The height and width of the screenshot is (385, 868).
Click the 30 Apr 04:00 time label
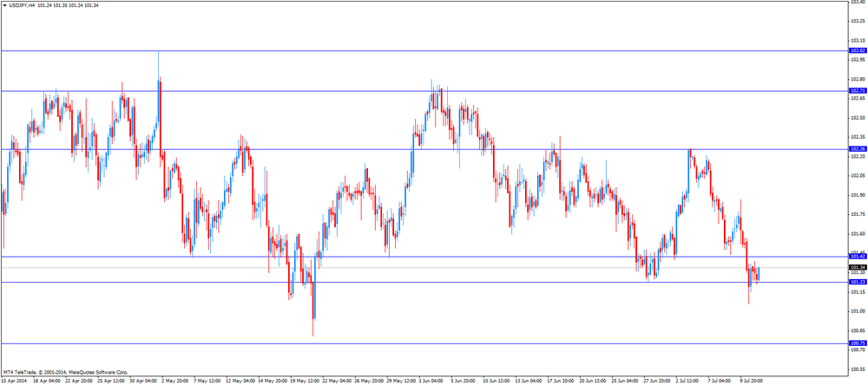click(x=143, y=382)
